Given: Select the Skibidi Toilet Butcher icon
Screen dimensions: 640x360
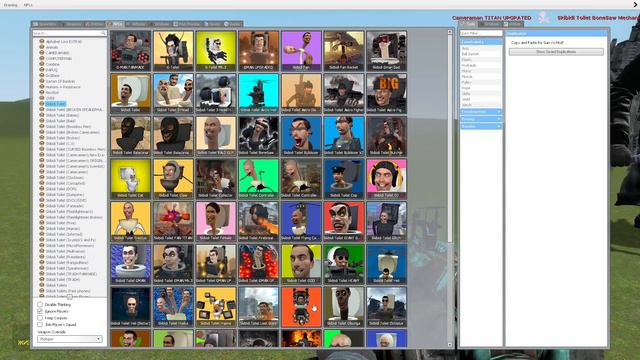Looking at the screenshot, I should click(x=387, y=136).
